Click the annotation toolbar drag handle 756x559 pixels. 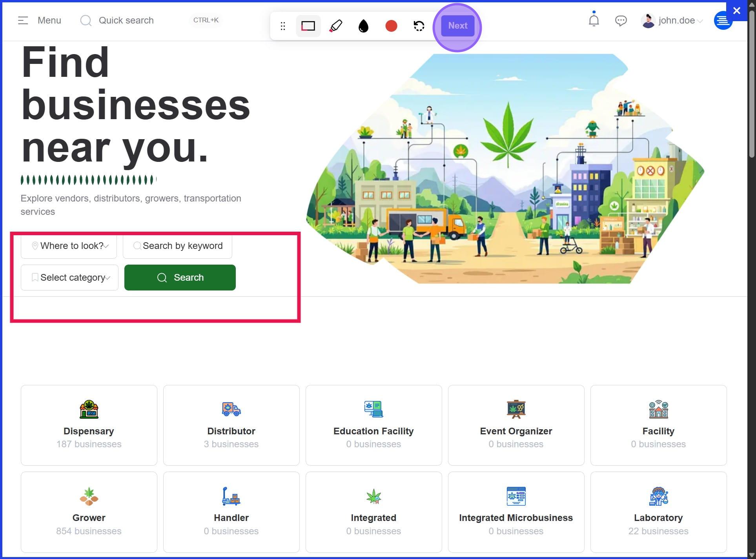pos(283,26)
